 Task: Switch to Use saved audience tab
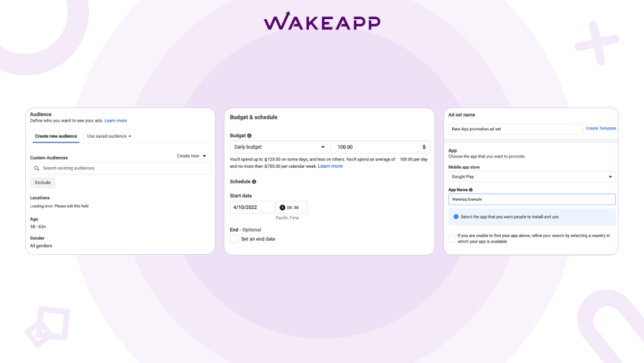(109, 136)
